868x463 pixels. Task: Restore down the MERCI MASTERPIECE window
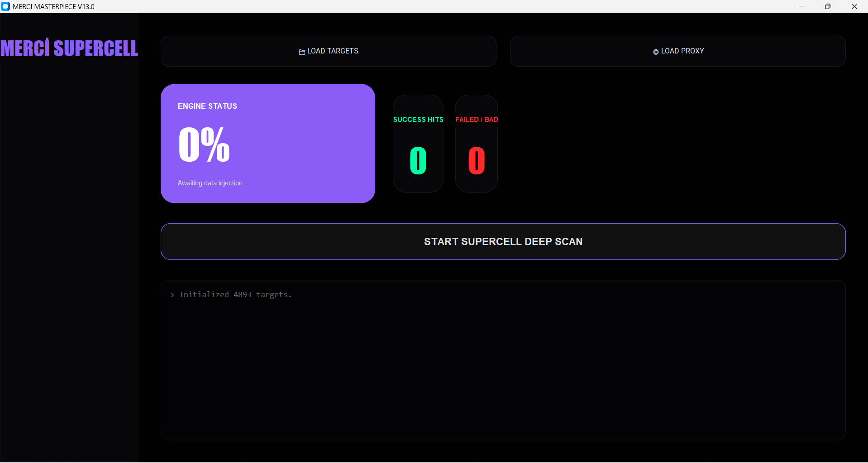click(828, 6)
